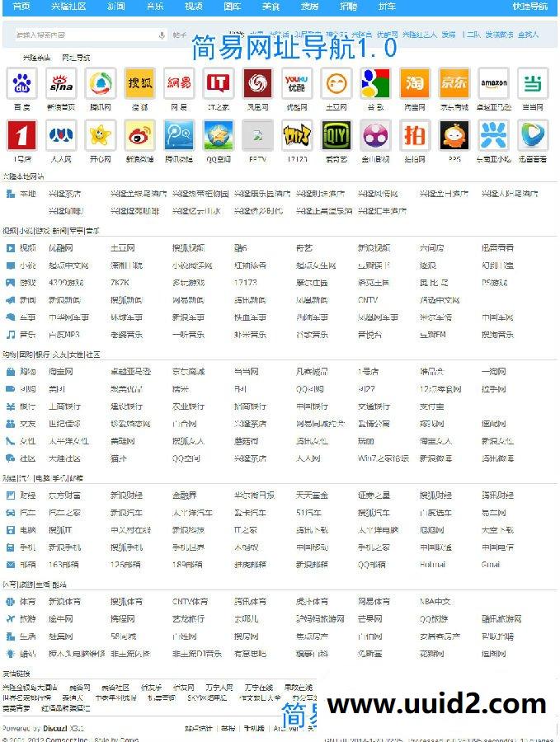This screenshot has width=560, height=742.
Task: Open the red number-1 store icon
Action: tap(21, 135)
